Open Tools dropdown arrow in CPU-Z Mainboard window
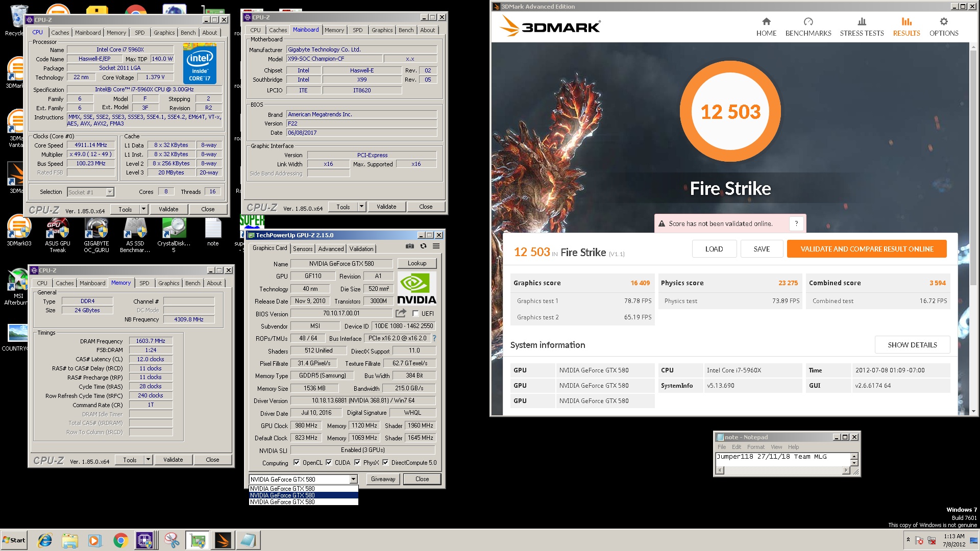 [361, 207]
